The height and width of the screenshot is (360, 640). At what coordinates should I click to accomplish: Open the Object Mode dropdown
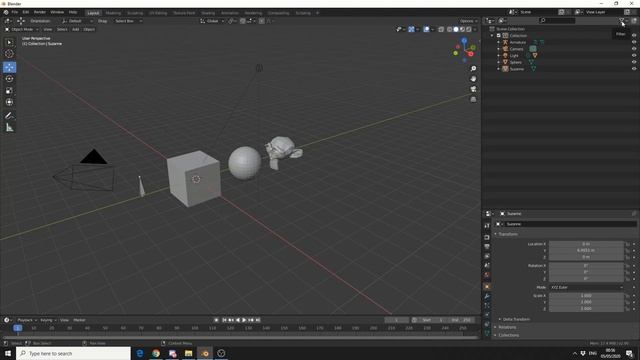(22, 29)
